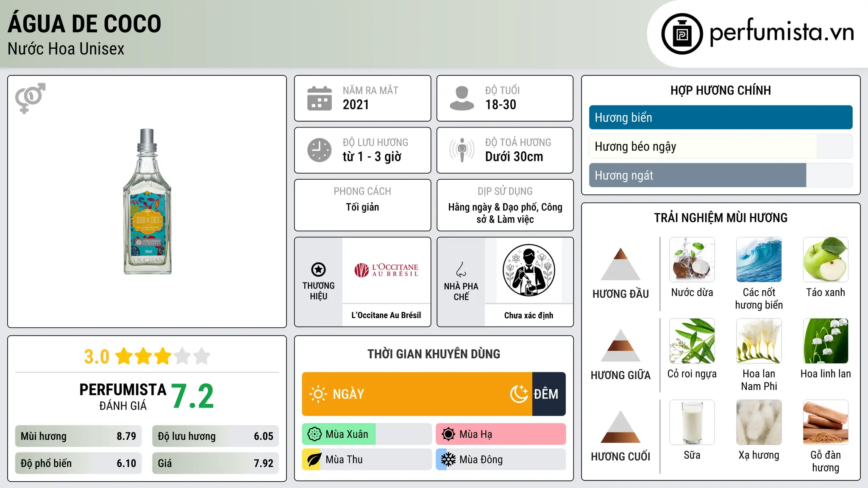Click the star rating row
Screen dimensions: 868x488
coord(163,356)
